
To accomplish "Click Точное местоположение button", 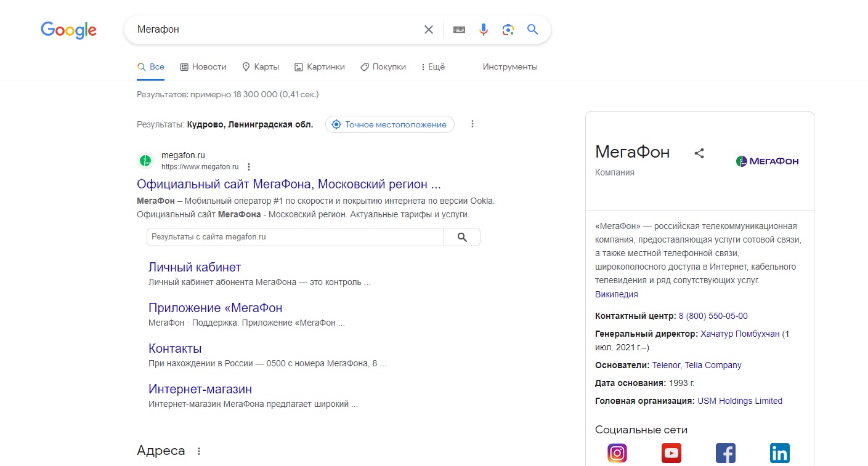I will tap(390, 124).
